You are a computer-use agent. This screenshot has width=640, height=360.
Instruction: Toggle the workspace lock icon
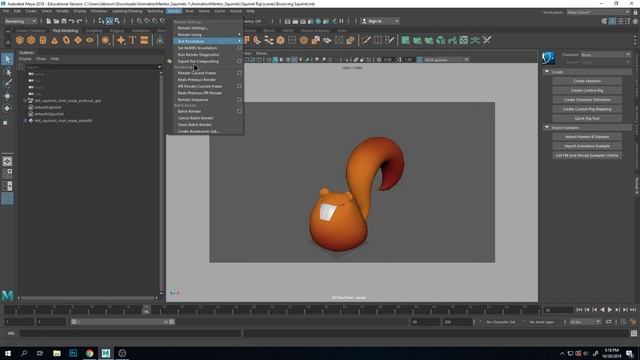(635, 12)
